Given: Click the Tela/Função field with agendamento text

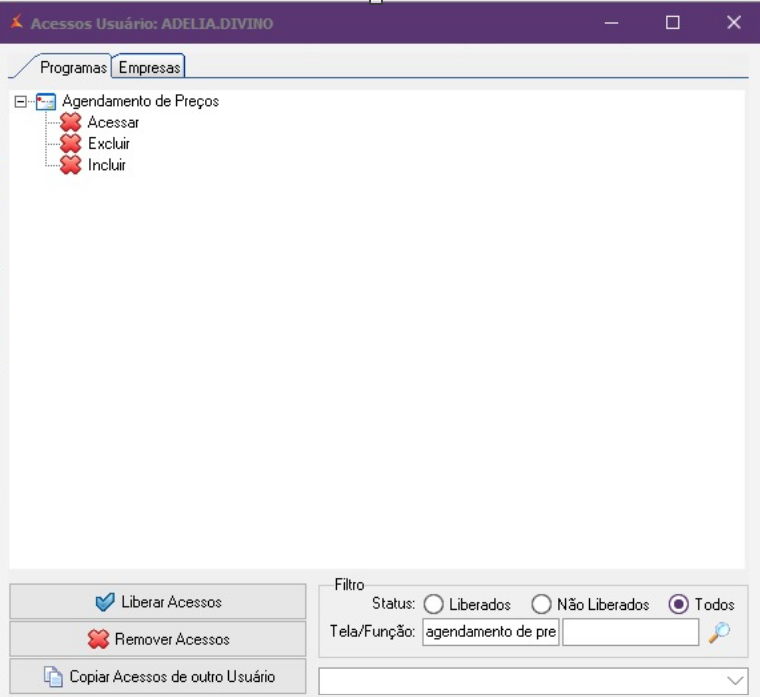Looking at the screenshot, I should (491, 632).
